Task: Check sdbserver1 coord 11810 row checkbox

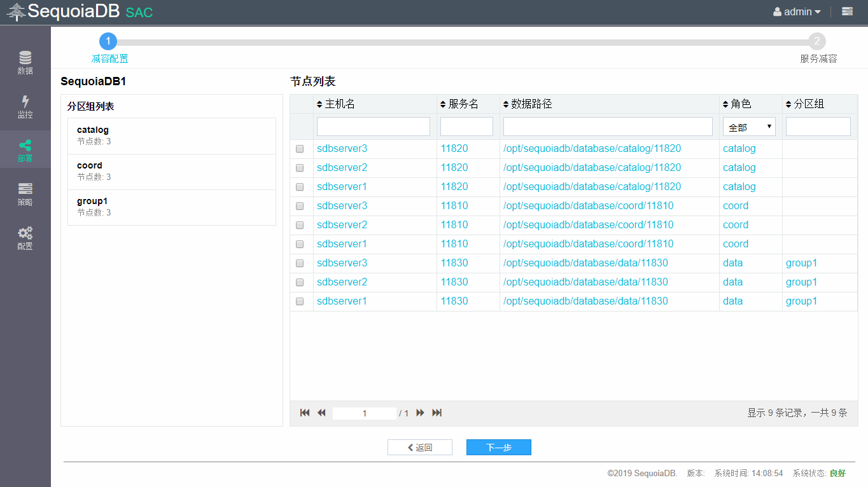Action: [x=300, y=244]
